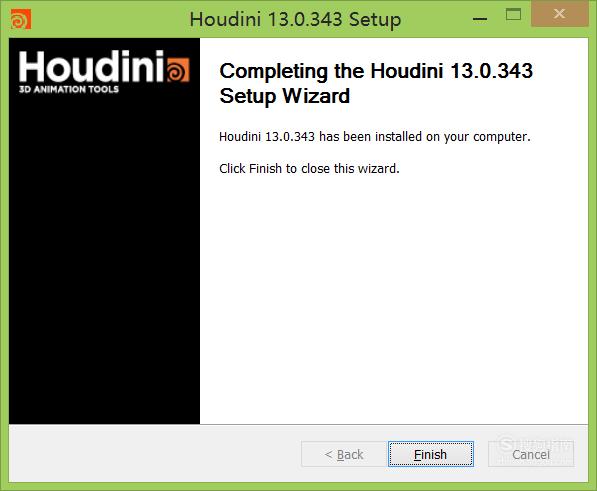This screenshot has height=491, width=597.
Task: Click the faint watermark logo above Cancel
Action: (535, 445)
